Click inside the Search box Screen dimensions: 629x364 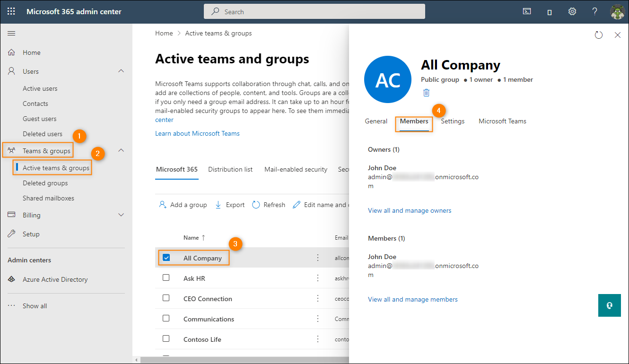coord(314,11)
